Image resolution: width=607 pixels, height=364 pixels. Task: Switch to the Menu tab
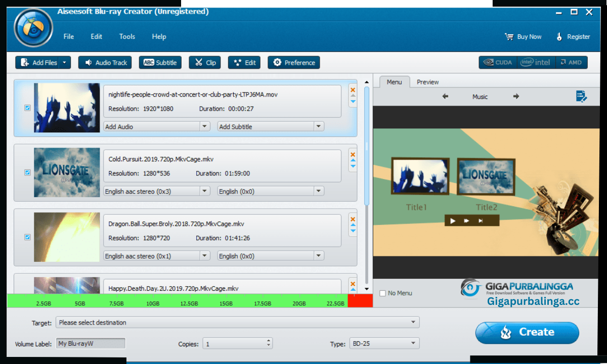pos(394,82)
